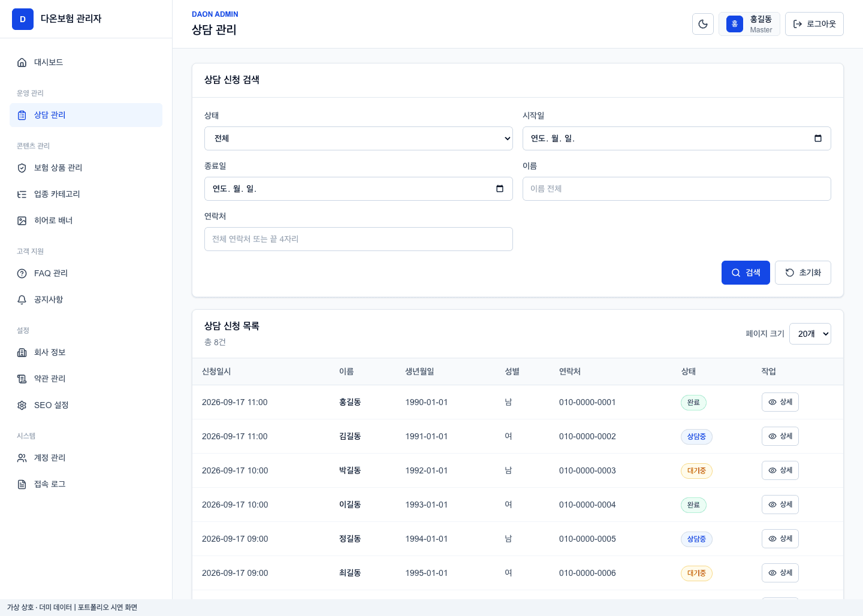Open the 페이지 크기 20개 dropdown
The width and height of the screenshot is (863, 616).
click(x=810, y=334)
